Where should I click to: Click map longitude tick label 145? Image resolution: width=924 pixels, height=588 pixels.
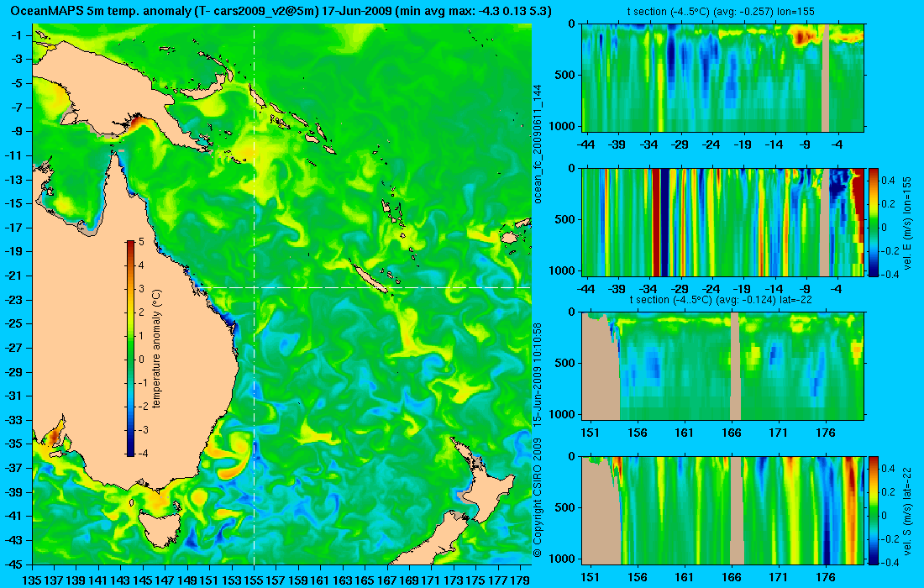pos(143,580)
